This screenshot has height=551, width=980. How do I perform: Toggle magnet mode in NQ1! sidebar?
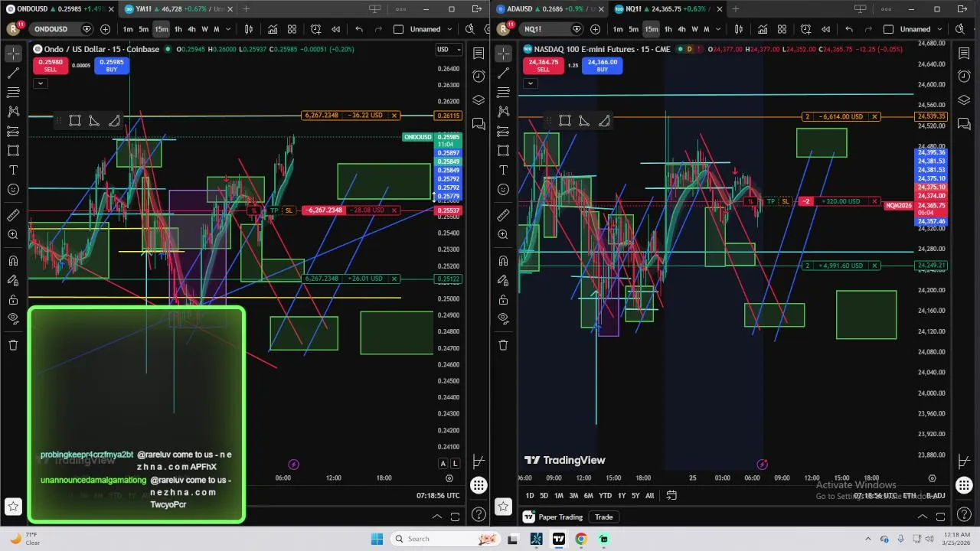(x=503, y=260)
